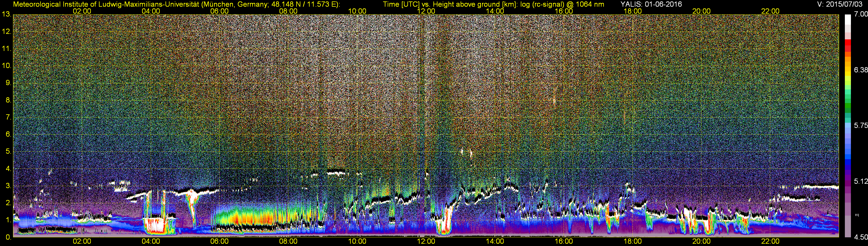Image resolution: width=868 pixels, height=246 pixels.
Task: Click the '5.12' color scale value
Action: pos(861,181)
